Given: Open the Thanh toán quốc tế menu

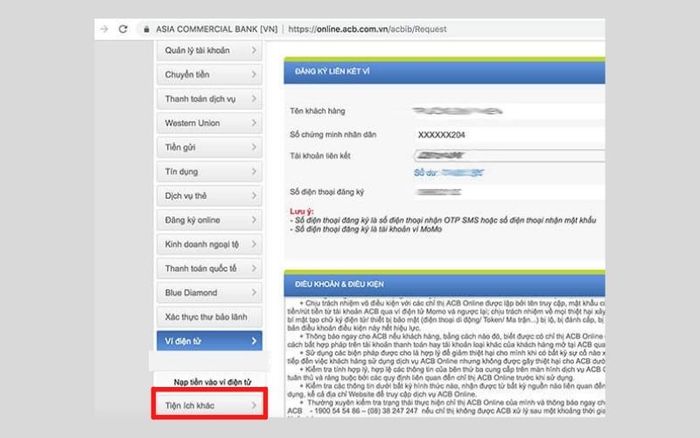Looking at the screenshot, I should pos(209,268).
